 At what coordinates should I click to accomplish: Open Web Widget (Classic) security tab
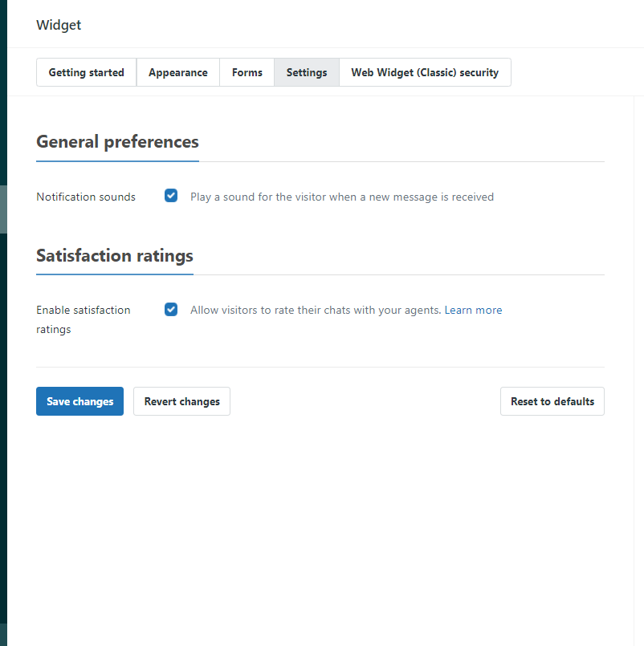pos(425,72)
